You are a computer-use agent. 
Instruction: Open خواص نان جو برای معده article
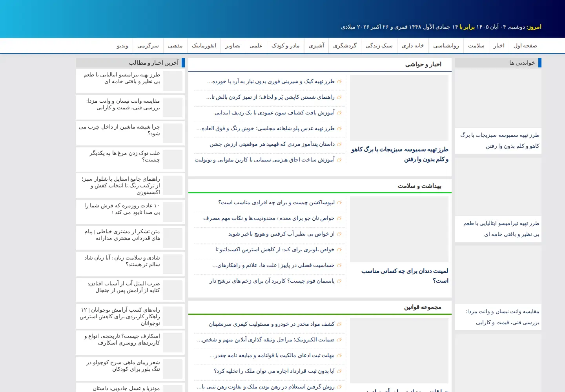(269, 218)
